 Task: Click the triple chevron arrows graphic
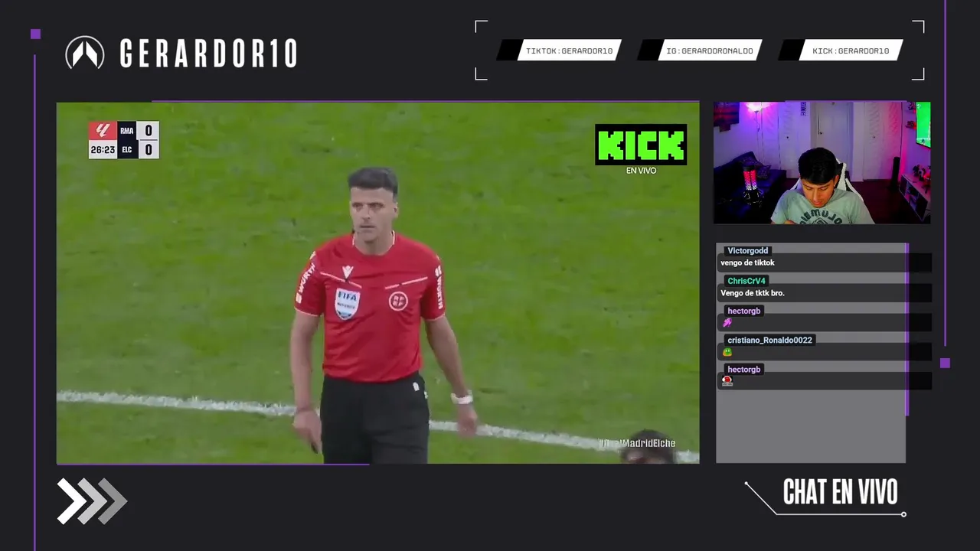(92, 501)
